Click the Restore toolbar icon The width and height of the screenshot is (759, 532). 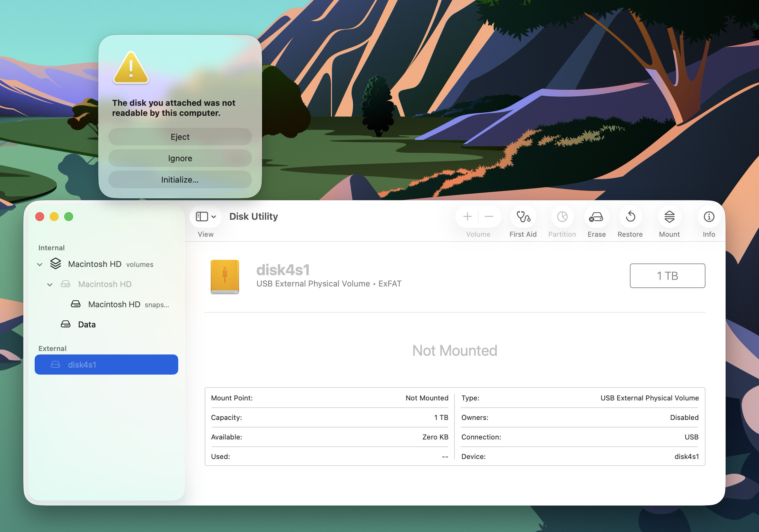click(631, 217)
